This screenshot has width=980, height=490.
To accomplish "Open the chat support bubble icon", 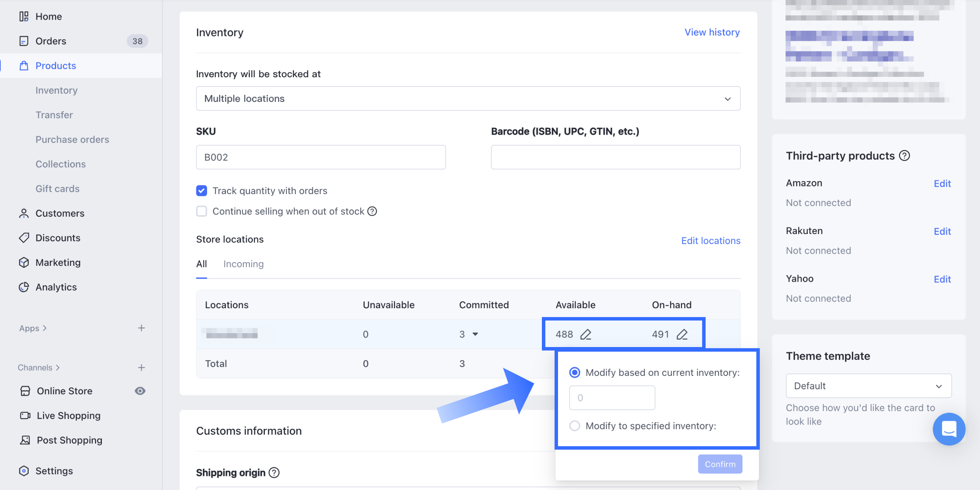I will 948,429.
